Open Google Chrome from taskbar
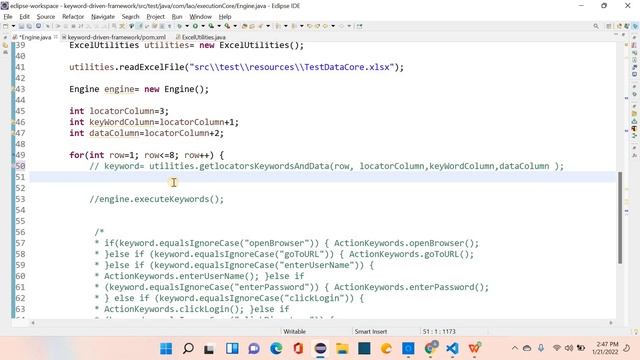 point(430,349)
